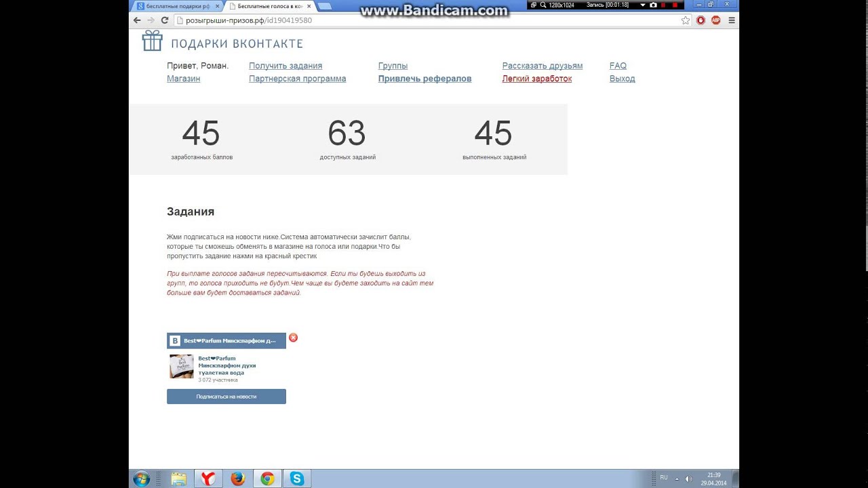This screenshot has height=488, width=868.
Task: Click 'доступных заданий' counter label
Action: point(347,157)
